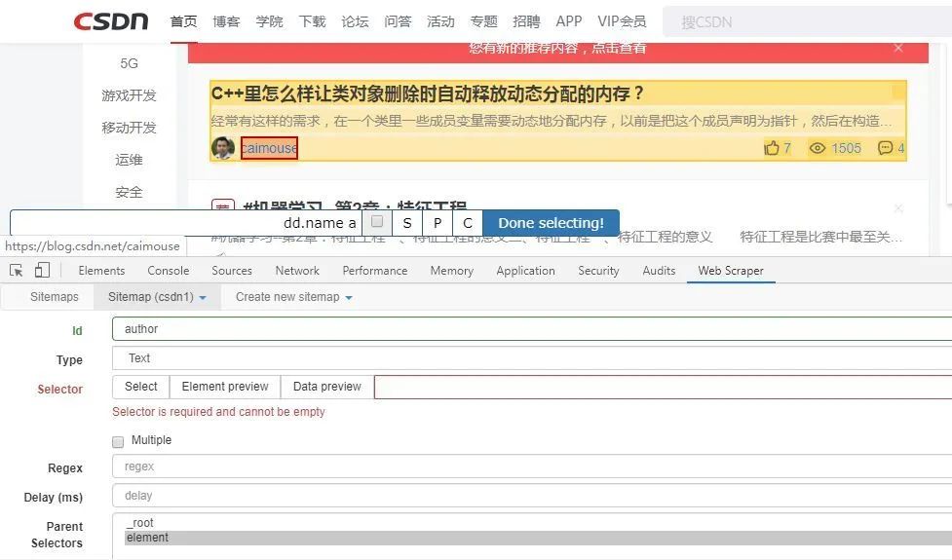
Task: Click the caimouse author link
Action: [269, 148]
